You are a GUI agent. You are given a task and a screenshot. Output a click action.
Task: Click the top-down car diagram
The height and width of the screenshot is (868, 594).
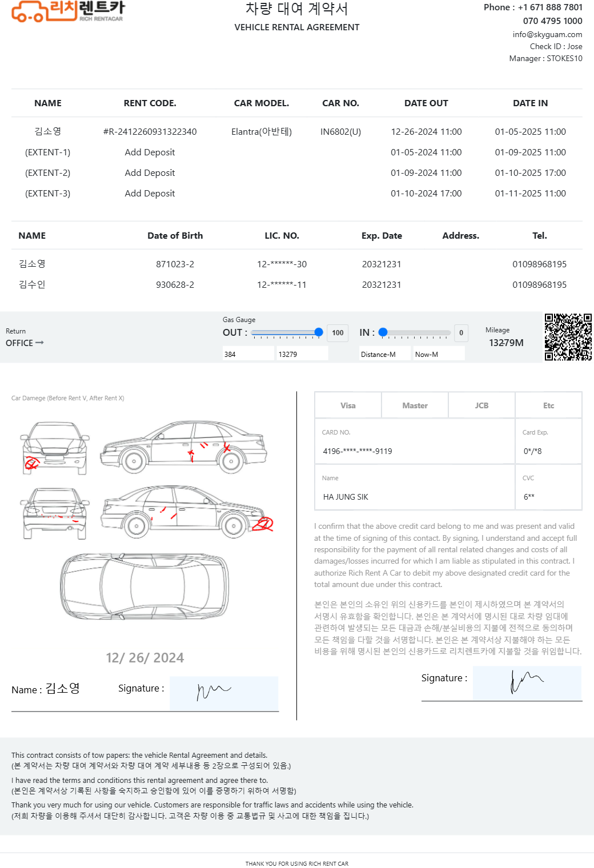[145, 586]
